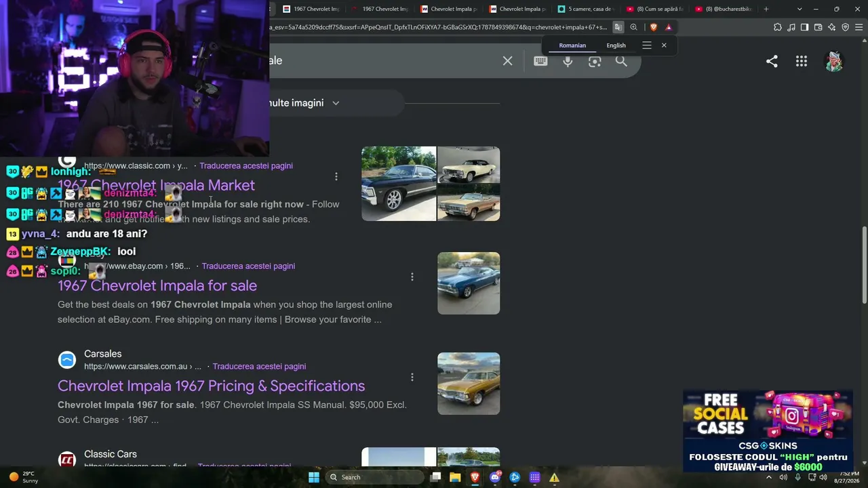Switch to the 'Cum se apără' YouTube tab

click(x=654, y=9)
